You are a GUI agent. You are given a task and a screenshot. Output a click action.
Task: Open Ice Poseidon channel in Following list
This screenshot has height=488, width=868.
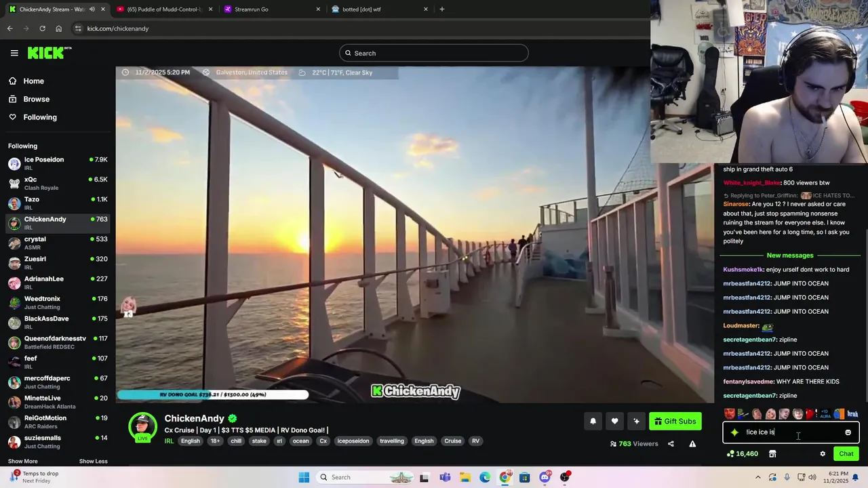pyautogui.click(x=58, y=163)
